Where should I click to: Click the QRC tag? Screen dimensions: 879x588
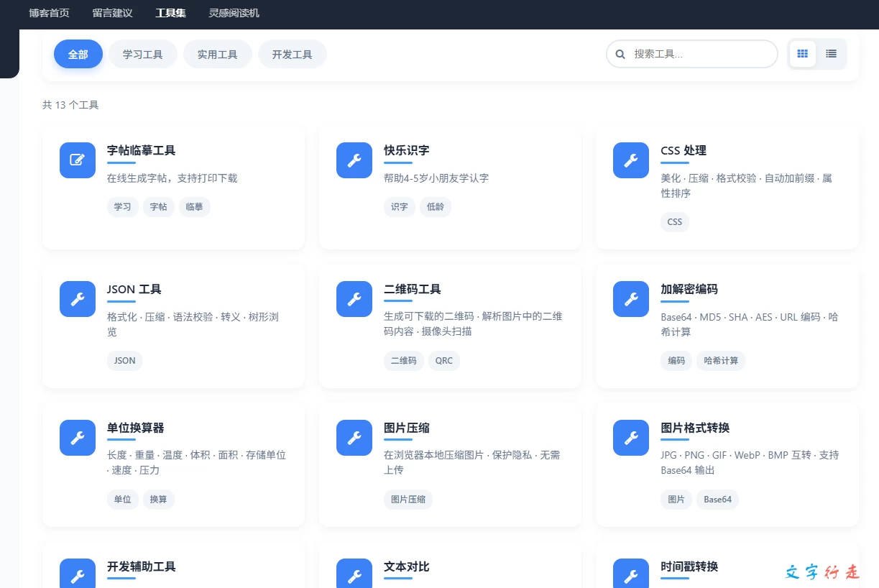pos(444,361)
